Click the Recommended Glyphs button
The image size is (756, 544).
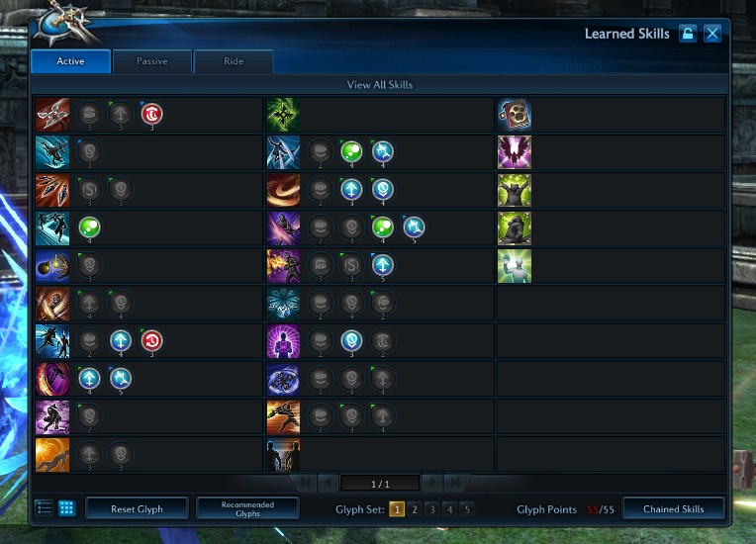(247, 508)
